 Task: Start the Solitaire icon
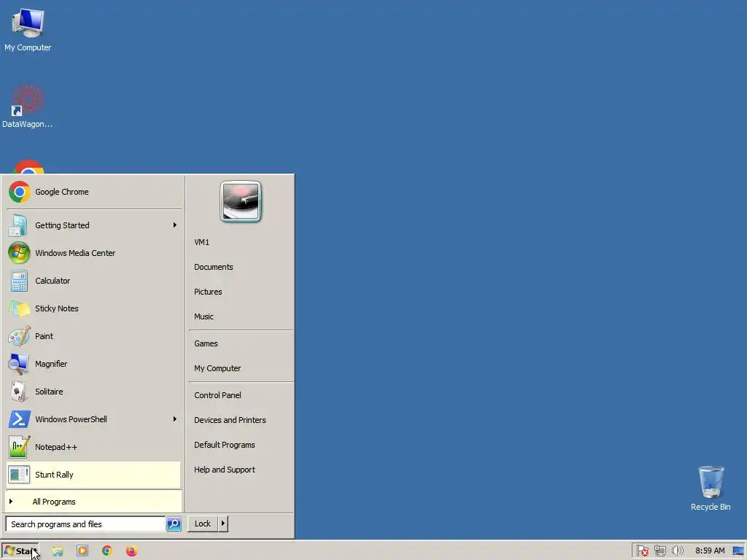coord(18,392)
